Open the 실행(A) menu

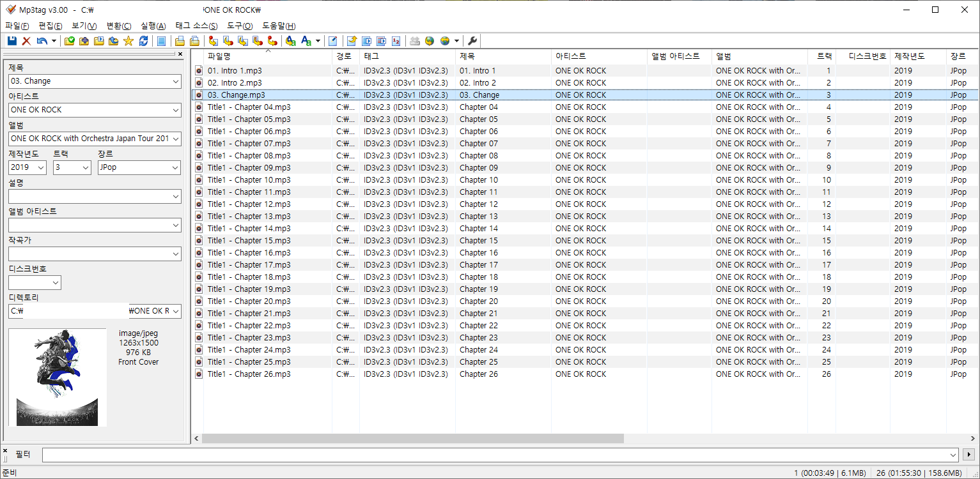(x=153, y=26)
